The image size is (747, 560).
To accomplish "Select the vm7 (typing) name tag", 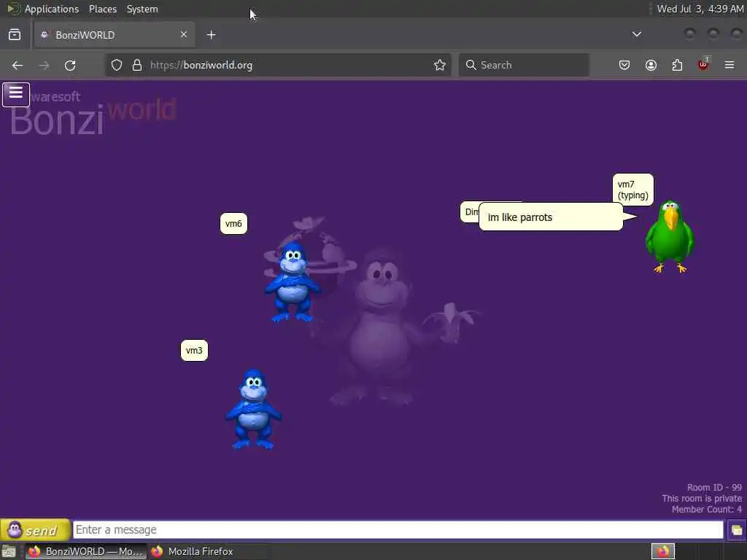I will click(632, 190).
